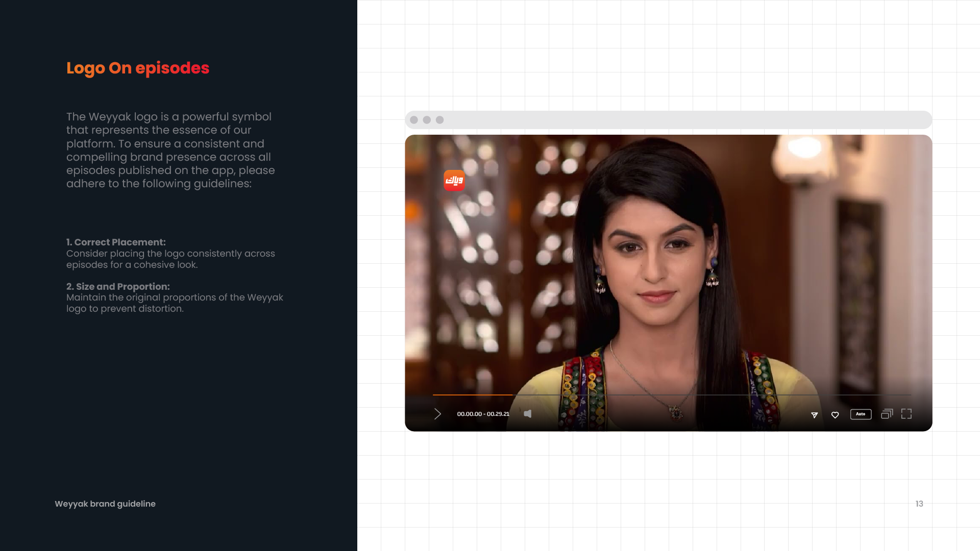Click the "1. Correct Placement:" heading
The image size is (980, 551).
(x=116, y=242)
